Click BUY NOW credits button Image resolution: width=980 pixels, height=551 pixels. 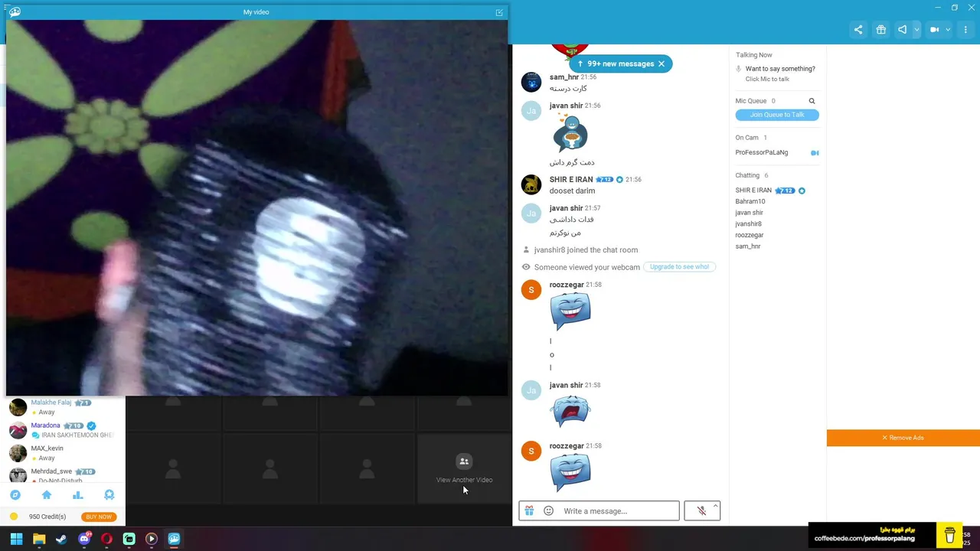99,517
